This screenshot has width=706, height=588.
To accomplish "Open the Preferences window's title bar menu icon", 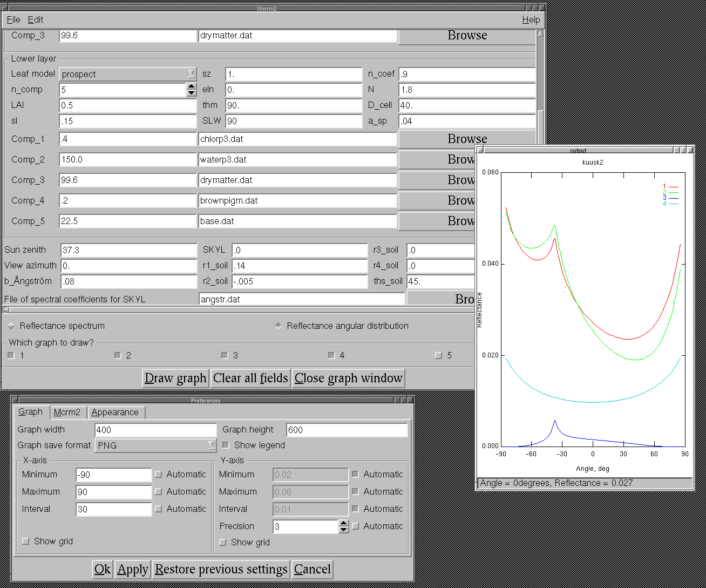I will pyautogui.click(x=16, y=401).
